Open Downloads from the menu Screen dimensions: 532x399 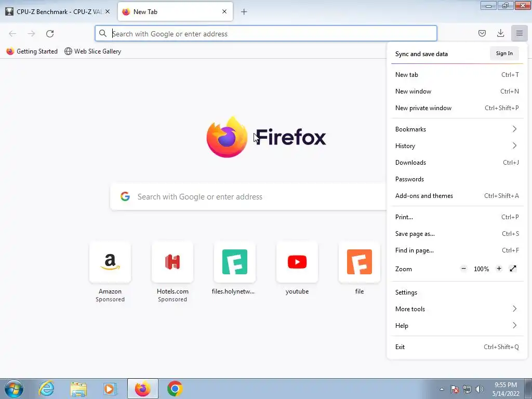coord(457,162)
